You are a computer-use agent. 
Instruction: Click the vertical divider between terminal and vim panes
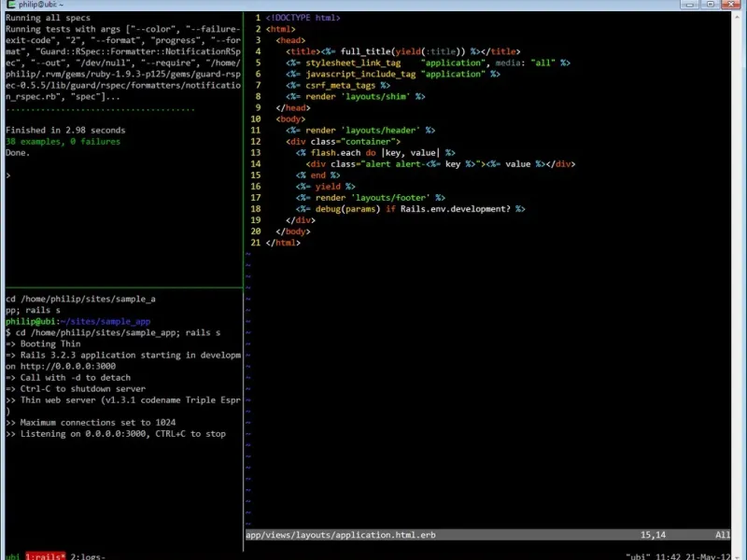point(244,281)
